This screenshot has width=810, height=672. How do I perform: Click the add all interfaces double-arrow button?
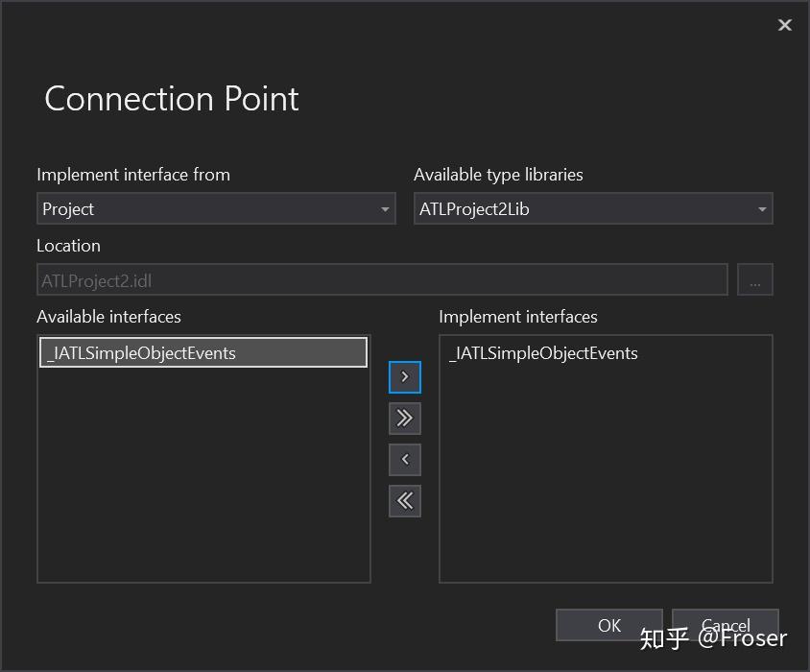405,418
